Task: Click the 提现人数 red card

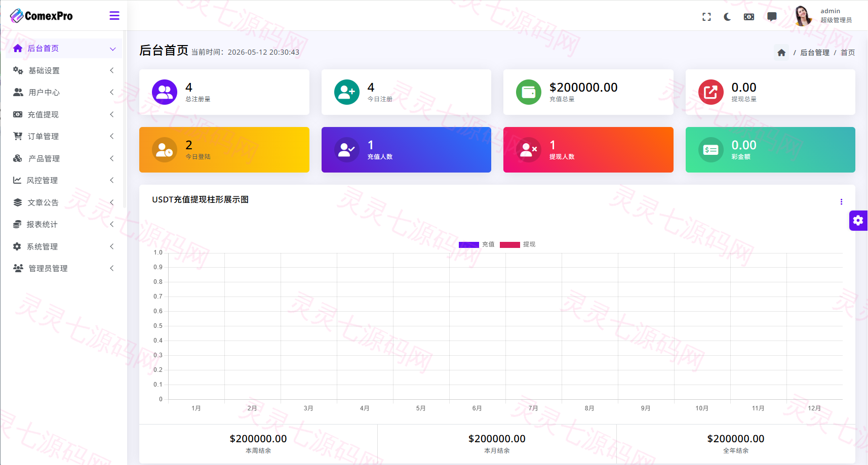Action: 588,150
